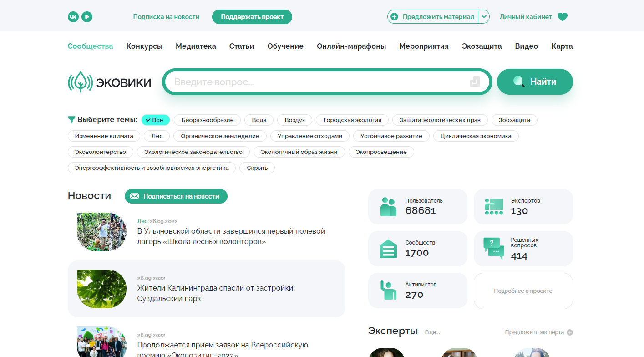The width and height of the screenshot is (644, 357).
Task: Toggle the Органическое земледелие chip
Action: click(x=220, y=136)
